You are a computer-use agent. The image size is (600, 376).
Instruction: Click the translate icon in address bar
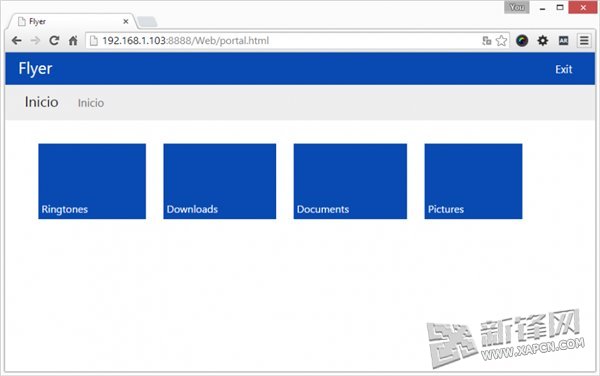coord(486,41)
